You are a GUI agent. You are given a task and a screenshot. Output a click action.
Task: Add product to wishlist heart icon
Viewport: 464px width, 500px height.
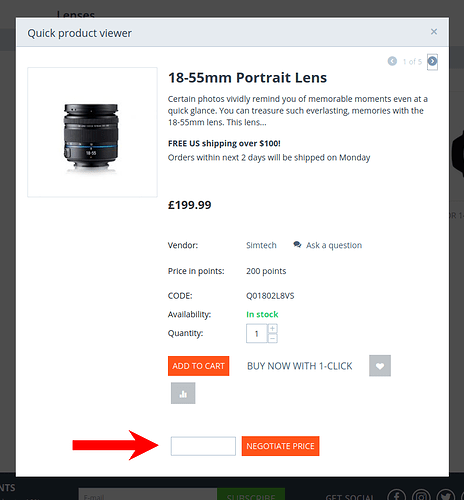coord(380,366)
